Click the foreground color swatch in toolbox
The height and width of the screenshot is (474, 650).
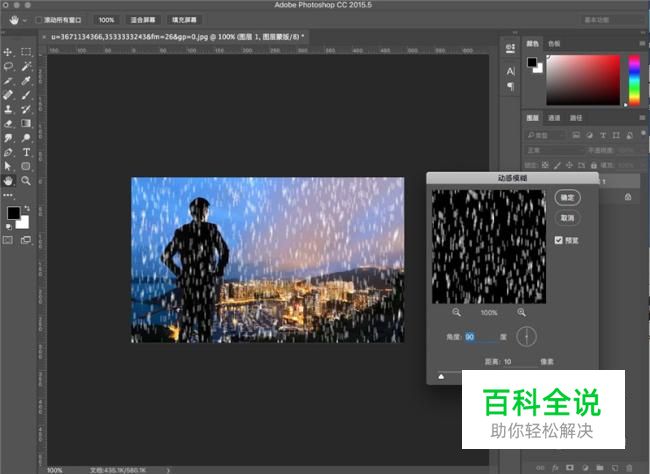[x=13, y=213]
